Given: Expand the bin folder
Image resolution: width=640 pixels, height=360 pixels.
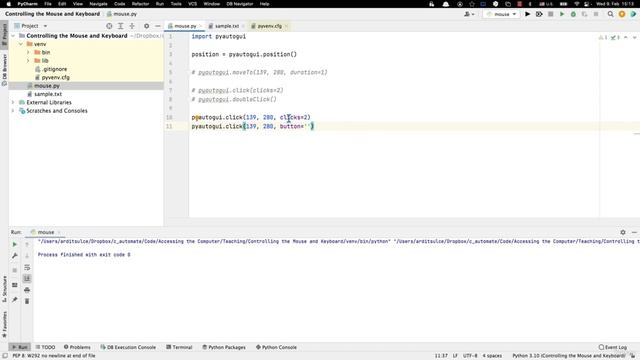Looking at the screenshot, I should coord(28,52).
